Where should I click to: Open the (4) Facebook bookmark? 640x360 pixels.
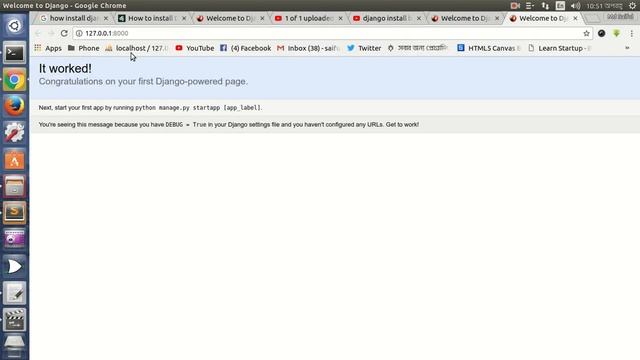click(x=245, y=48)
